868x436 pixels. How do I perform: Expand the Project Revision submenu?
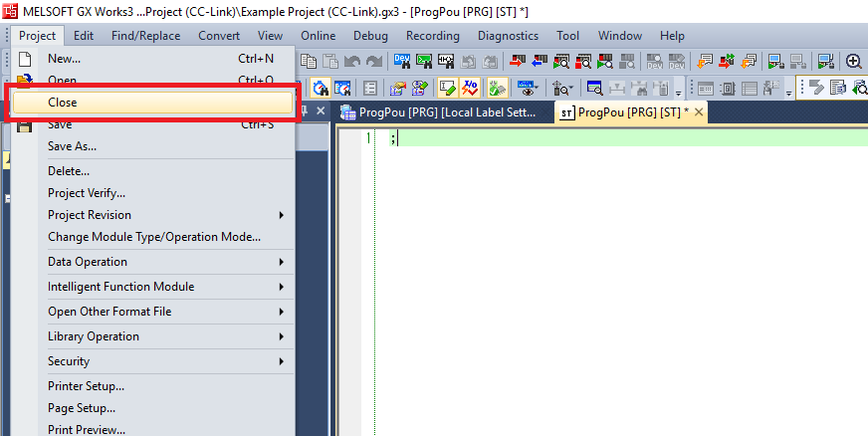click(x=164, y=215)
